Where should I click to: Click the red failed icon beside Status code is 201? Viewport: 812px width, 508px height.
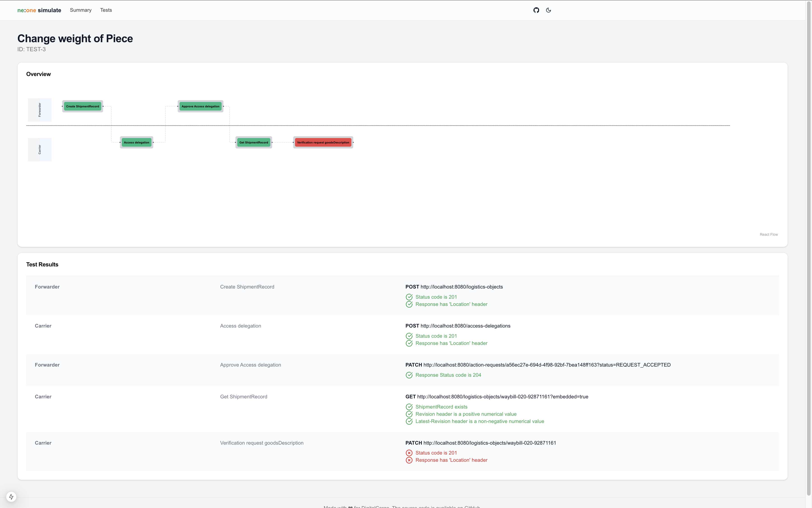point(409,453)
